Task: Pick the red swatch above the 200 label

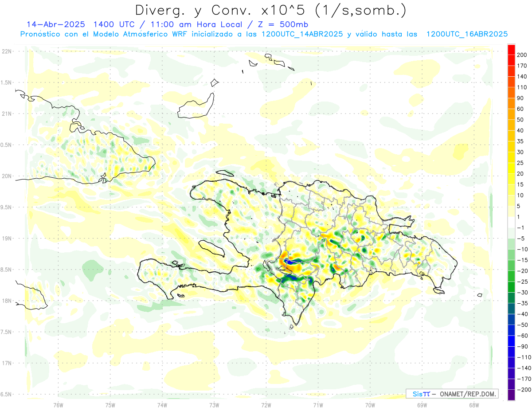Action: pyautogui.click(x=511, y=49)
